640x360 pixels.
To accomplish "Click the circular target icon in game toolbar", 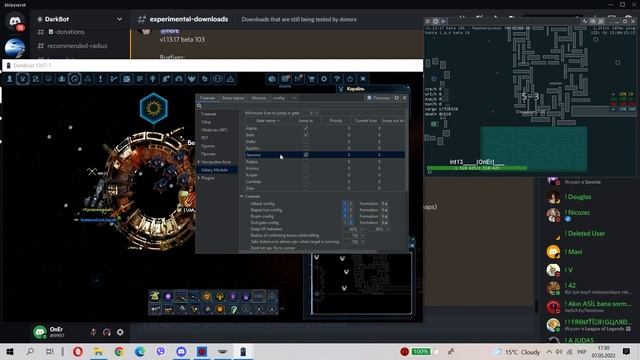I will [x=75, y=79].
